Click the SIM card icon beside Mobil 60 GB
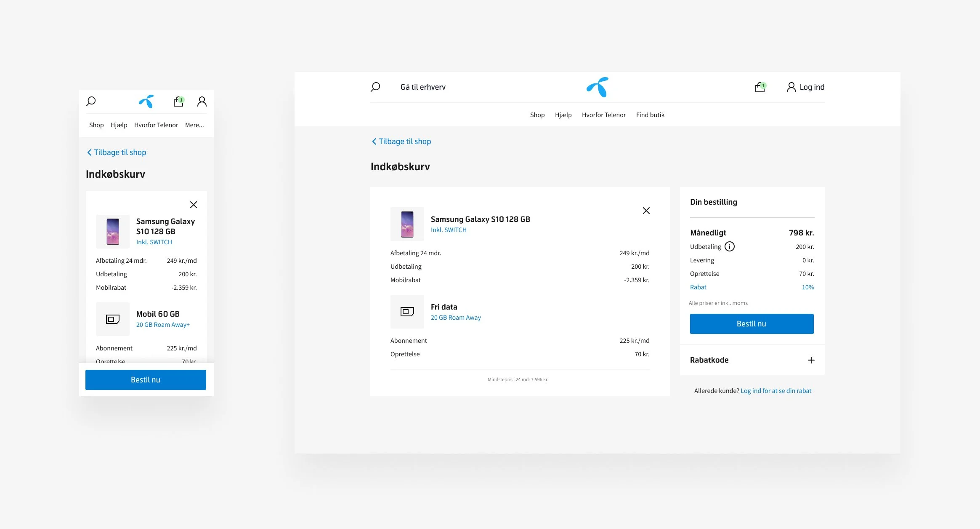Image resolution: width=980 pixels, height=529 pixels. 113,319
